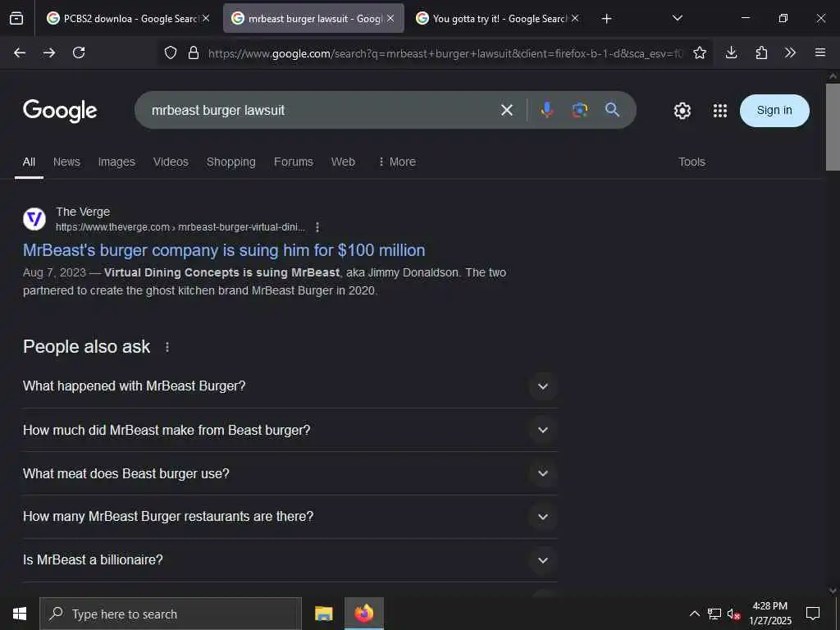Switch to Images results
840x630 pixels.
click(x=116, y=162)
